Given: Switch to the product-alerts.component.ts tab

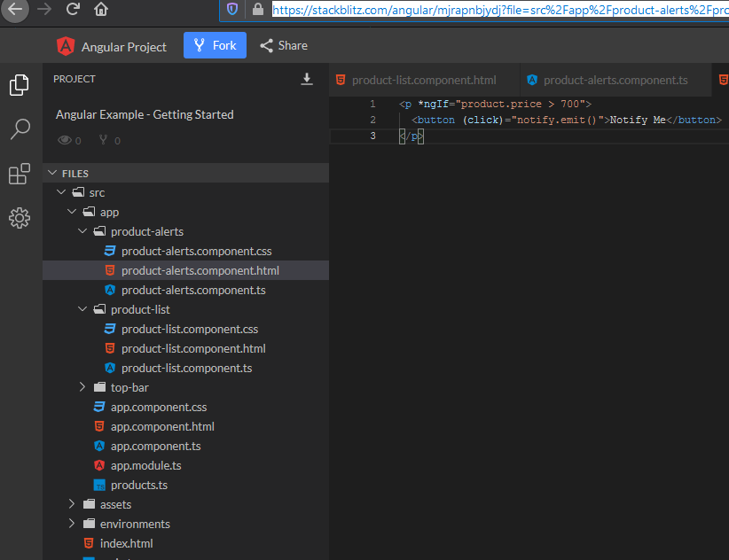Looking at the screenshot, I should coord(614,79).
